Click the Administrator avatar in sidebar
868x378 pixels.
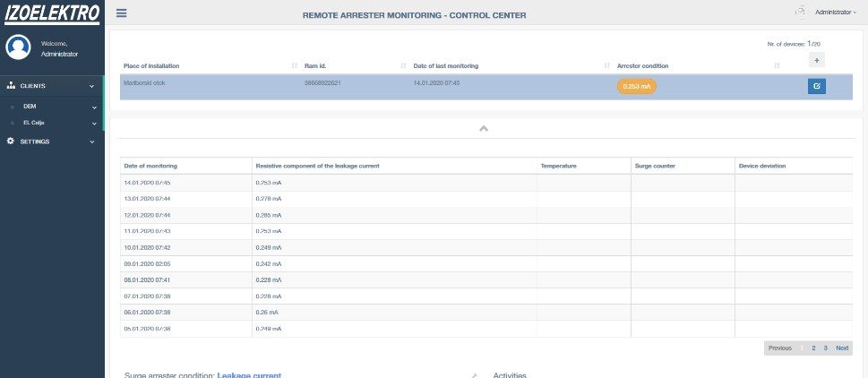[18, 47]
